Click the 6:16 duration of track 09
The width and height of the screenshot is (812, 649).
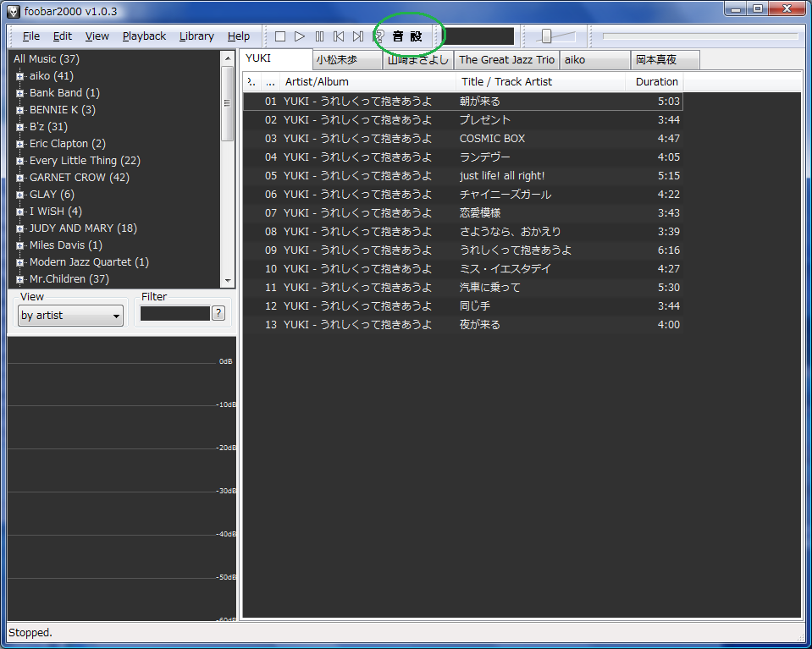pos(669,250)
